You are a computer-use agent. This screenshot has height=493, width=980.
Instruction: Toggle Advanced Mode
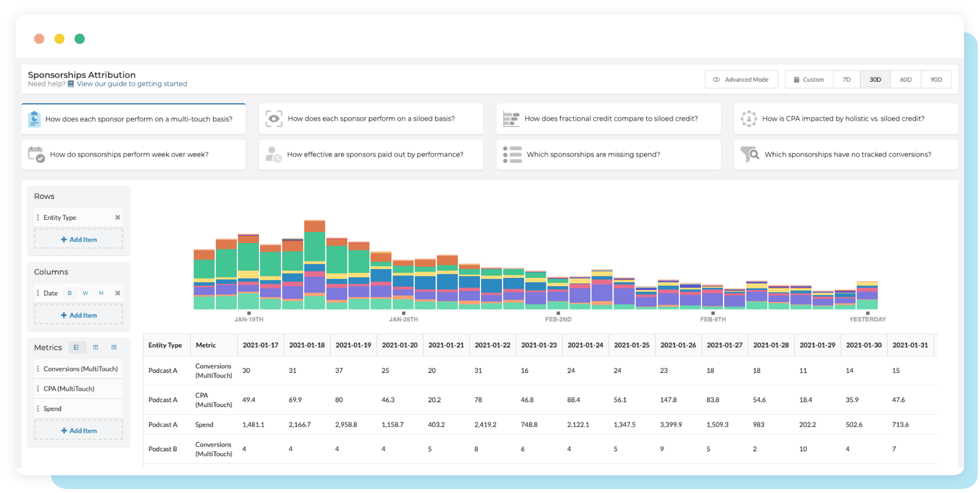tap(741, 80)
